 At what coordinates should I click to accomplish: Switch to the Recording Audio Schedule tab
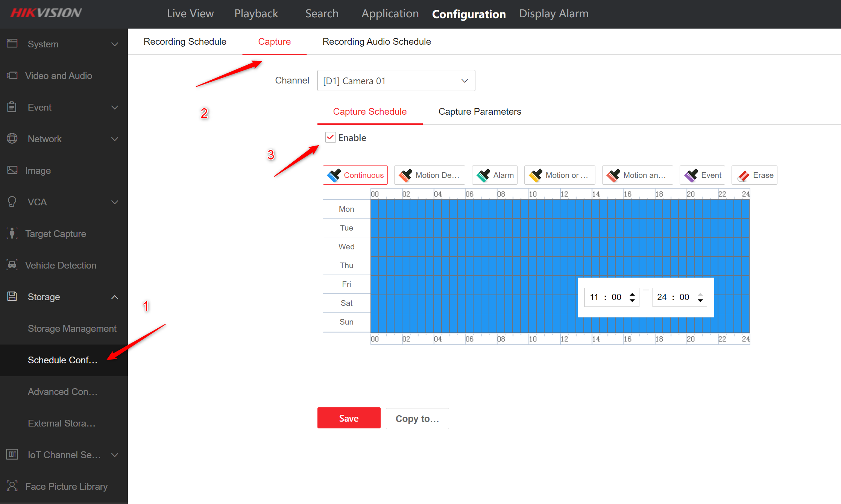pos(377,41)
